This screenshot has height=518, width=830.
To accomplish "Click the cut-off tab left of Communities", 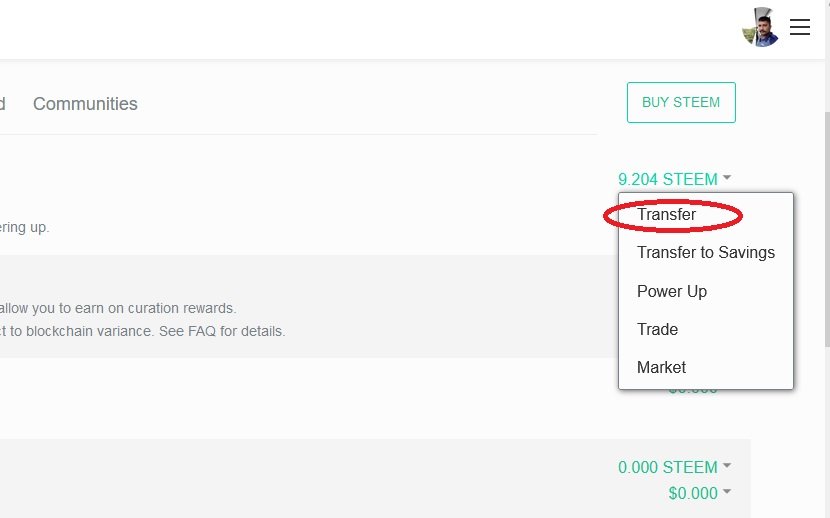I will click(3, 104).
